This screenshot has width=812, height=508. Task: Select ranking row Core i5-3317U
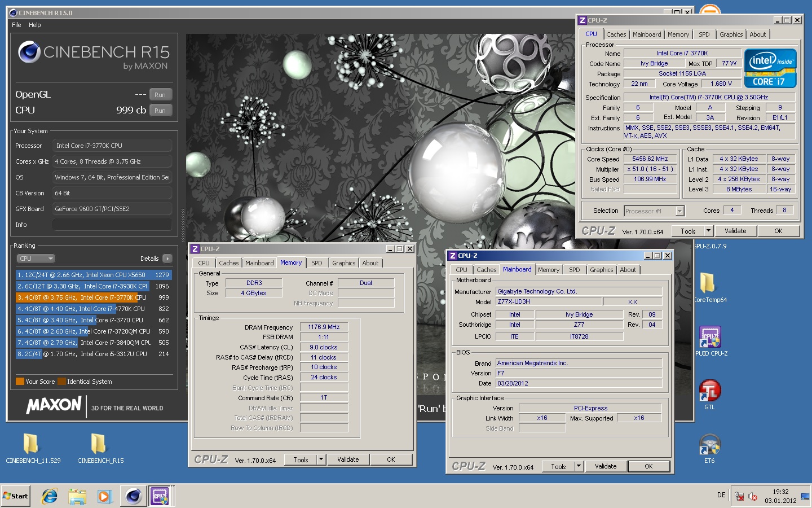click(x=94, y=354)
